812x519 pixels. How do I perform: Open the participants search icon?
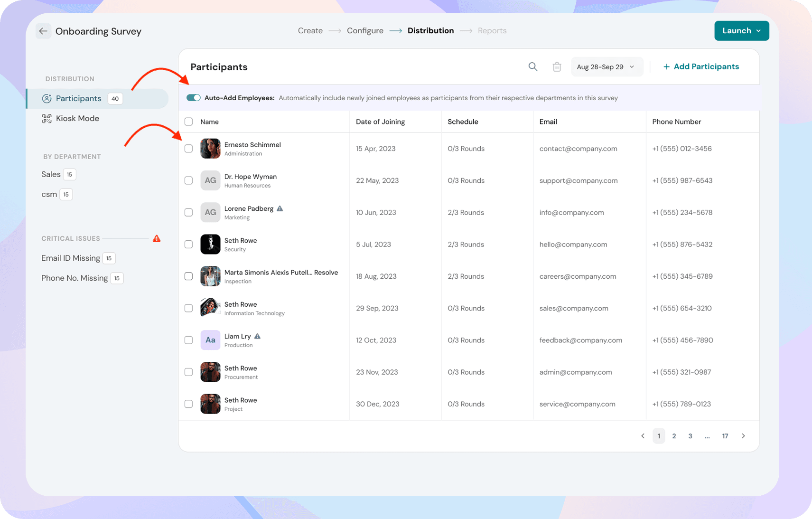pyautogui.click(x=533, y=67)
